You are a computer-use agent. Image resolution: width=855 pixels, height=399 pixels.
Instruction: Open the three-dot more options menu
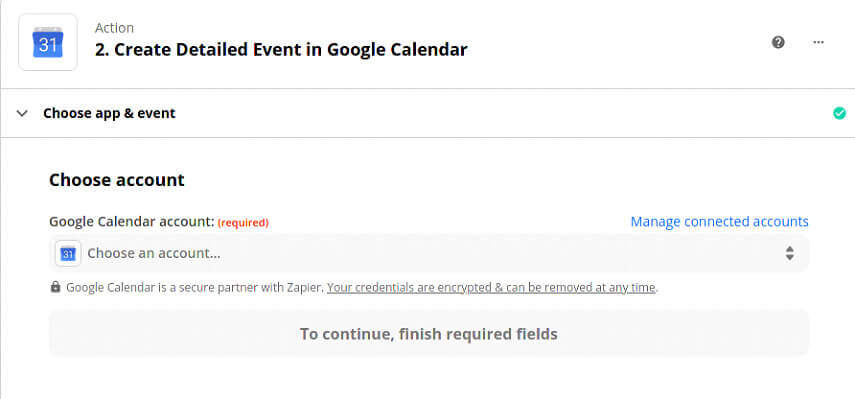pos(818,43)
